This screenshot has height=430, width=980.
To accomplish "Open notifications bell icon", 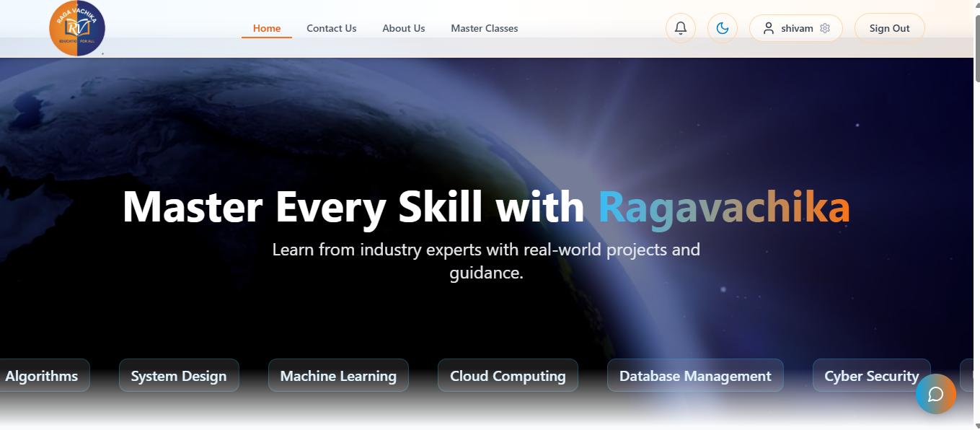I will pos(680,28).
